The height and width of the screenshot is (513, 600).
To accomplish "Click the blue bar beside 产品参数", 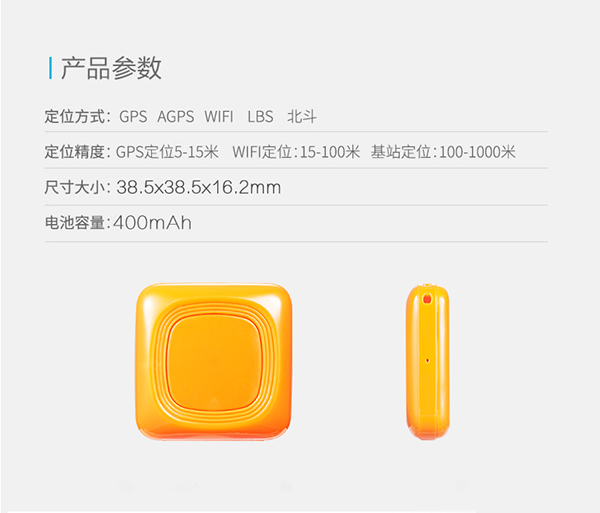I will click(50, 68).
